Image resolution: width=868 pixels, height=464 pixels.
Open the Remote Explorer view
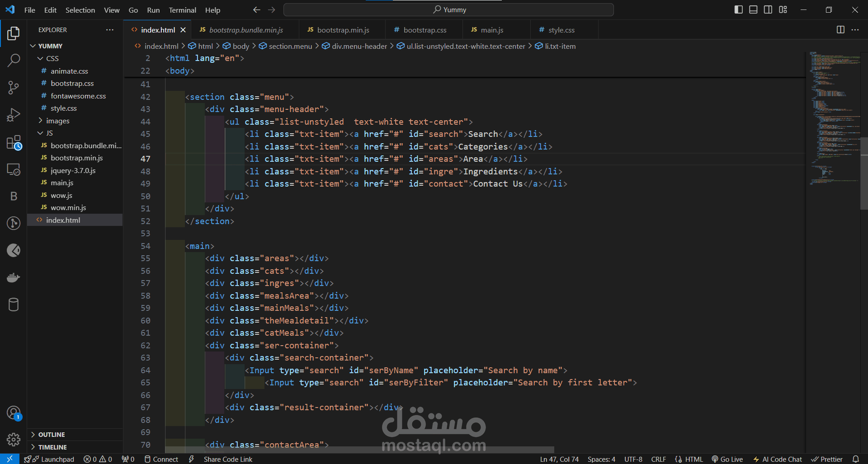point(14,169)
